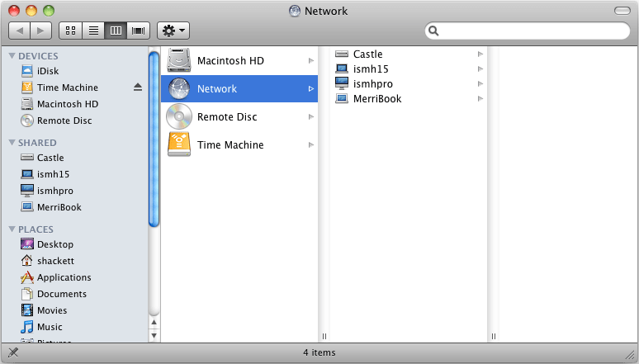Open iDisk in the sidebar

click(48, 71)
